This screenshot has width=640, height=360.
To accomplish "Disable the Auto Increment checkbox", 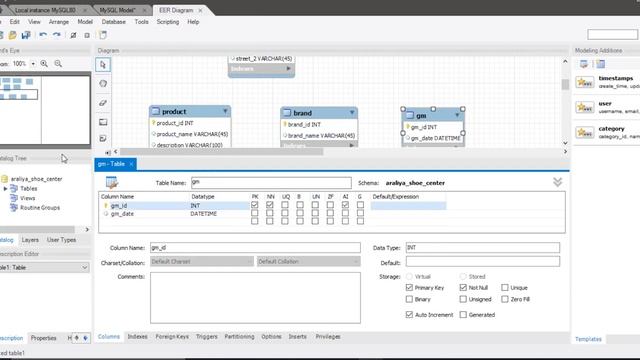I will (409, 315).
